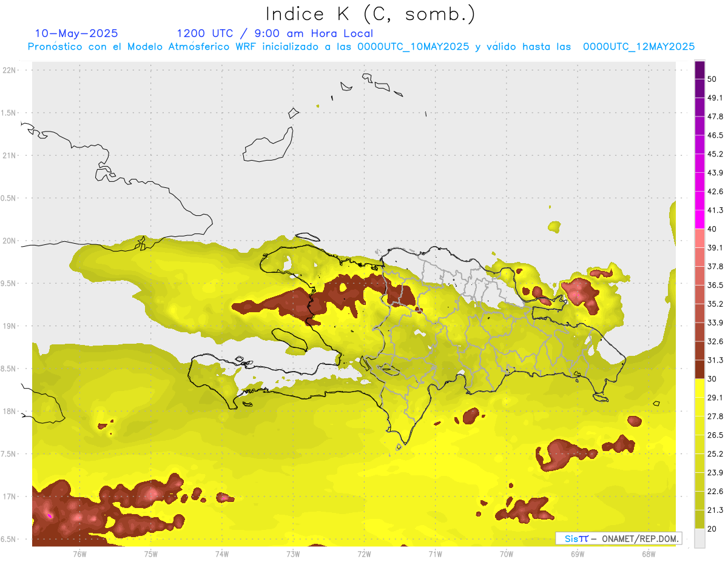Click the '7.5N' latitude label
Image resolution: width=728 pixels, height=562 pixels.
(x=7, y=454)
